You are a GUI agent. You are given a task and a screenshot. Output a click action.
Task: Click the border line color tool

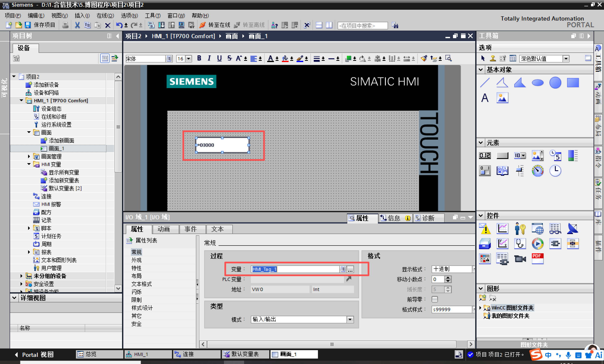[299, 58]
